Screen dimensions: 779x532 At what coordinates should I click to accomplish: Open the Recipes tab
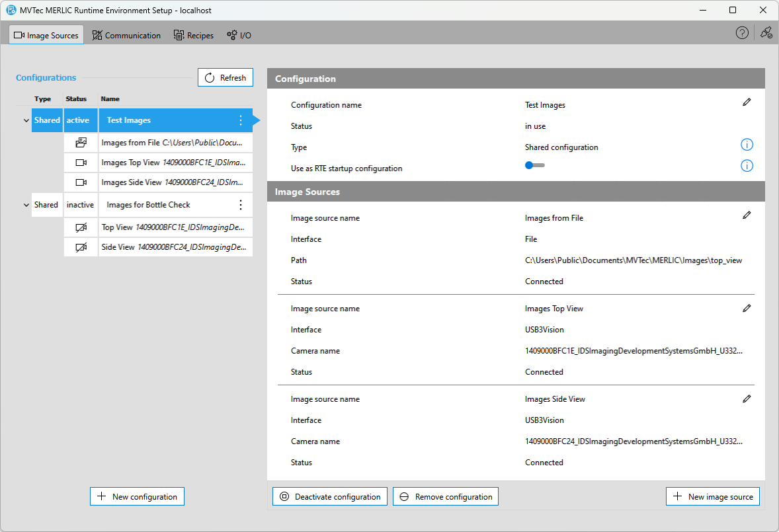click(x=194, y=36)
